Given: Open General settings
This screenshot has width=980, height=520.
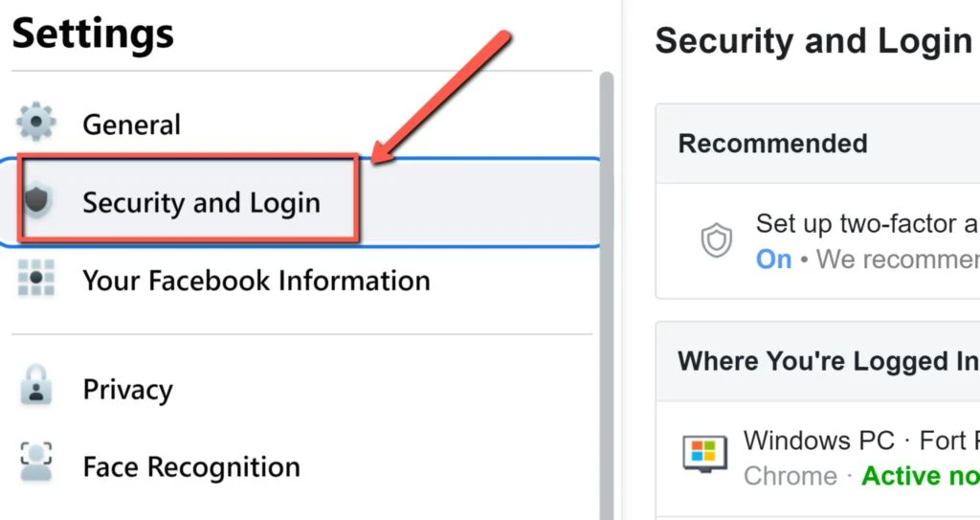Looking at the screenshot, I should 132,124.
